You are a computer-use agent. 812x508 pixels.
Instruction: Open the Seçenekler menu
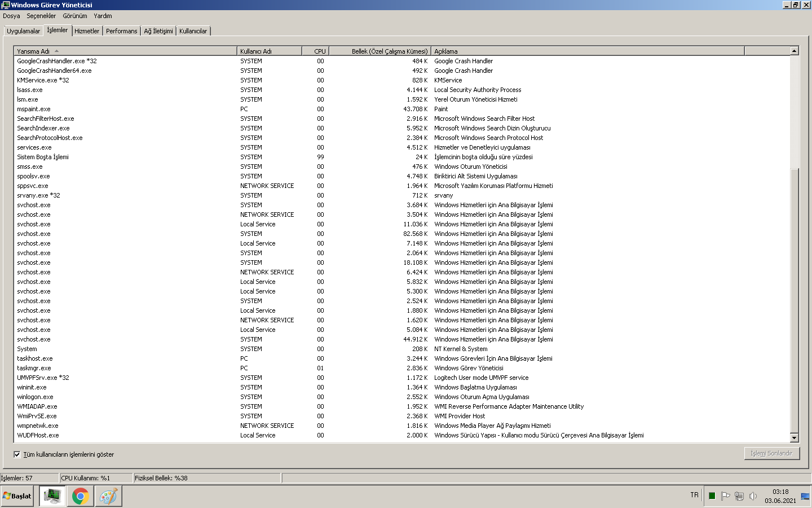41,16
